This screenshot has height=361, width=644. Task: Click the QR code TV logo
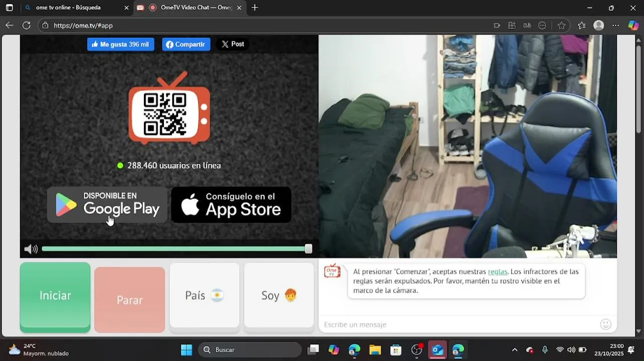pos(169,109)
